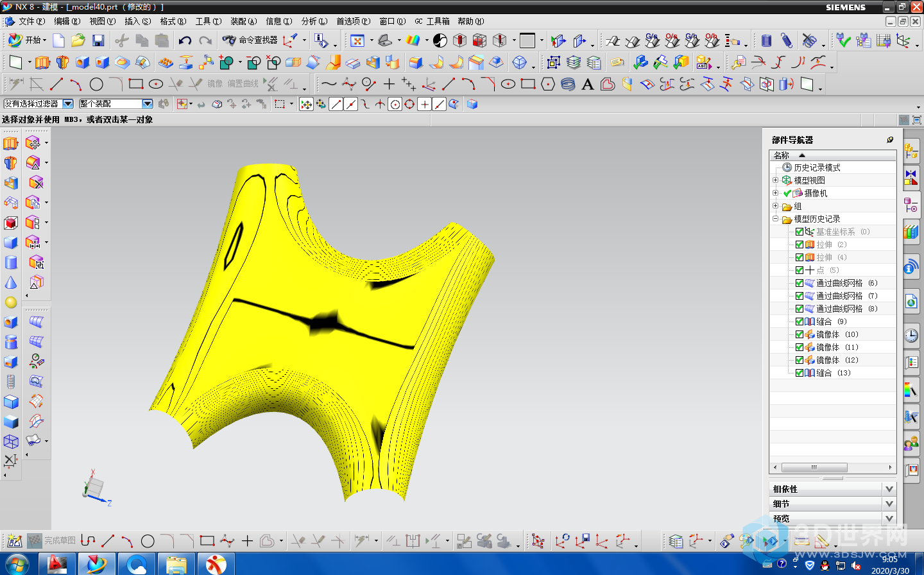Open the 编辑(E) menu

pyautogui.click(x=67, y=21)
